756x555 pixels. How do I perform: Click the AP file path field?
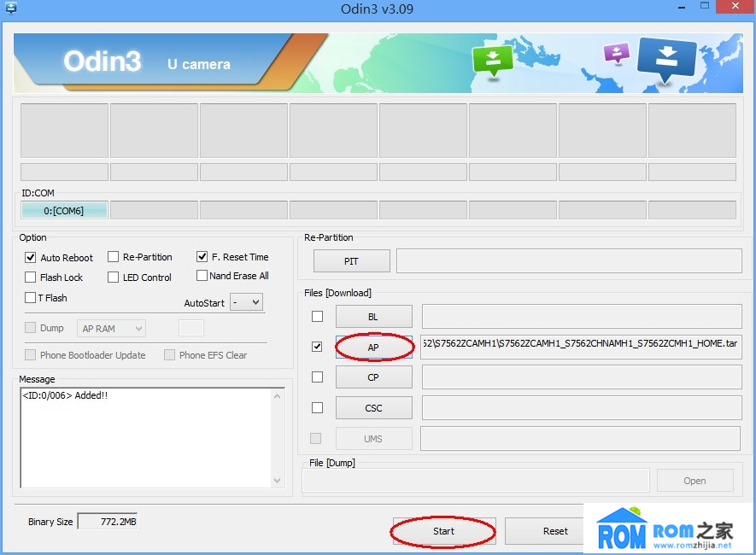point(581,347)
